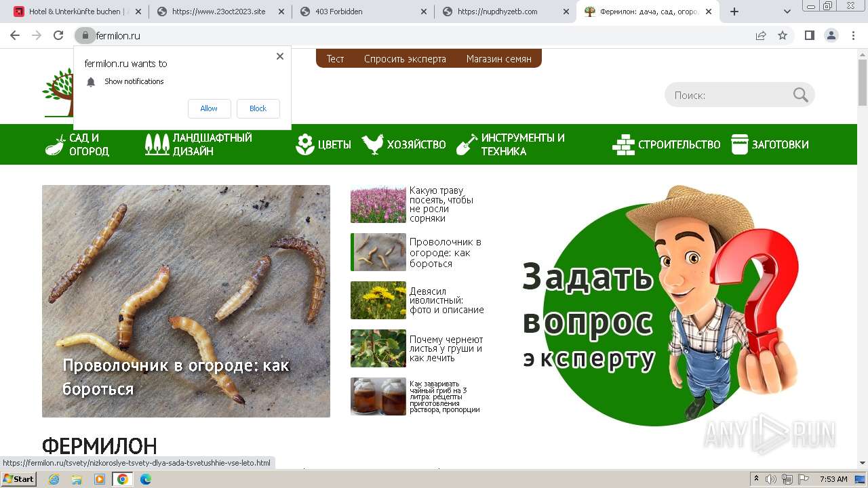This screenshot has width=868, height=488.
Task: Click the browser back arrow
Action: (x=15, y=35)
